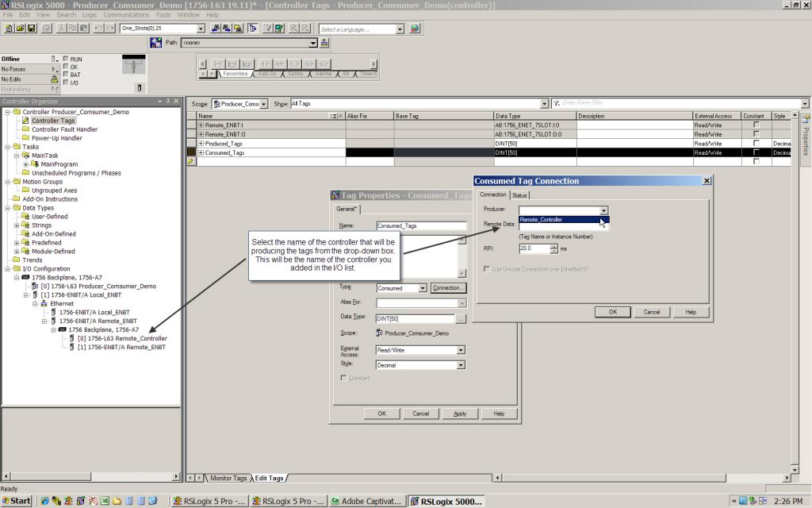Open the Path drop-down arrow
Image resolution: width=812 pixels, height=508 pixels.
pos(312,43)
